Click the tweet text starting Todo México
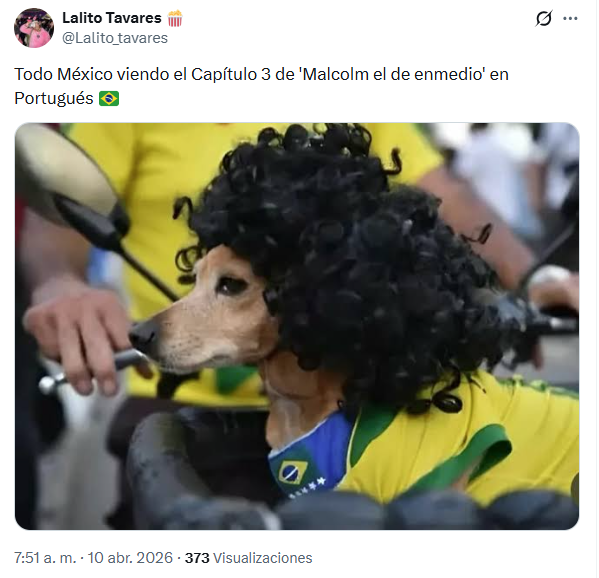 click(262, 86)
